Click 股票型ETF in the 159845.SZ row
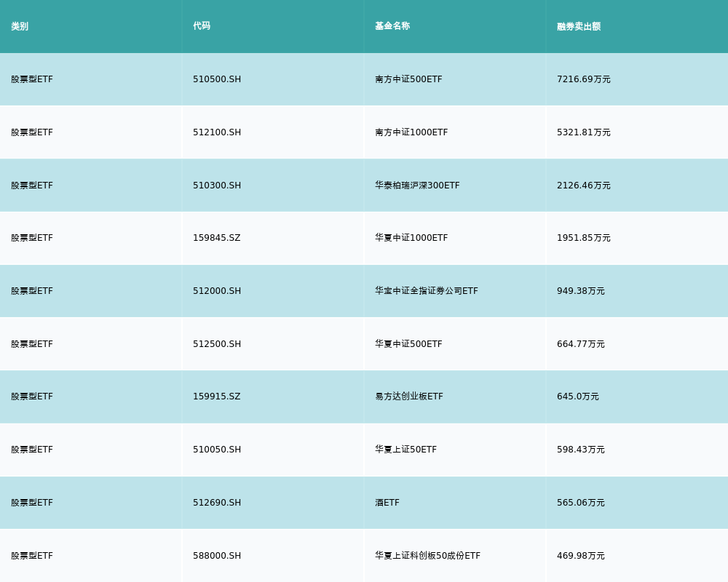This screenshot has width=728, height=582. click(32, 238)
